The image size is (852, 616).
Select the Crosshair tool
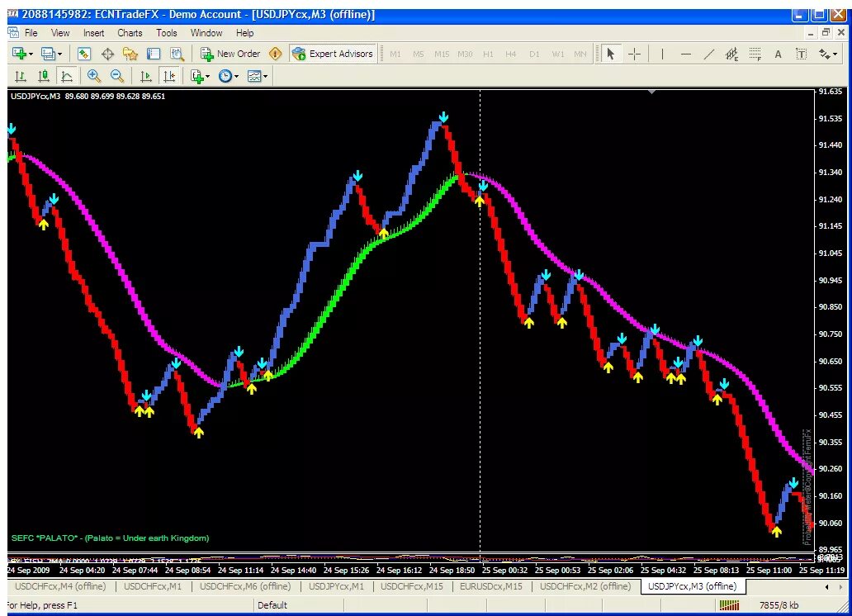click(633, 54)
